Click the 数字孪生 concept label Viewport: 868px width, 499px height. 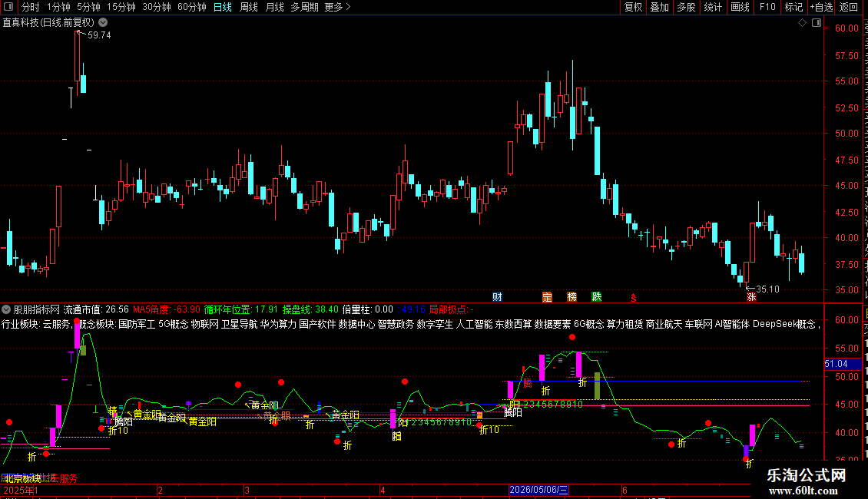click(435, 324)
